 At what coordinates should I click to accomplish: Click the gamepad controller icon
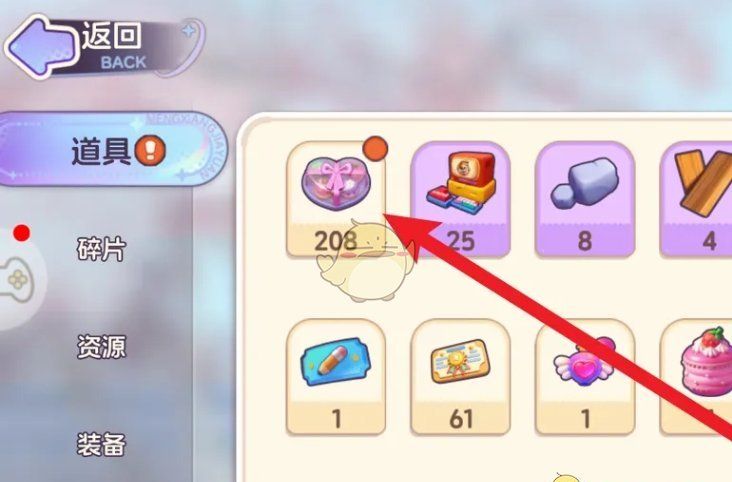[x=16, y=279]
